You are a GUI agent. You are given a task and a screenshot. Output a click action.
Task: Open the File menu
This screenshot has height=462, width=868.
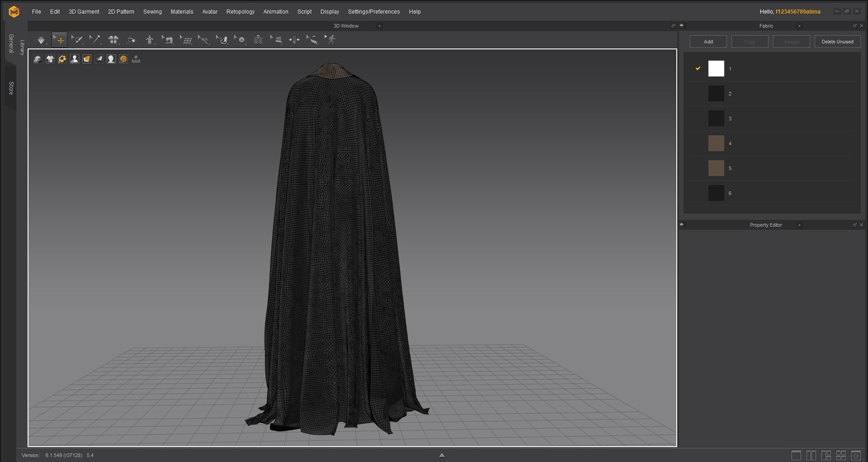coord(36,12)
